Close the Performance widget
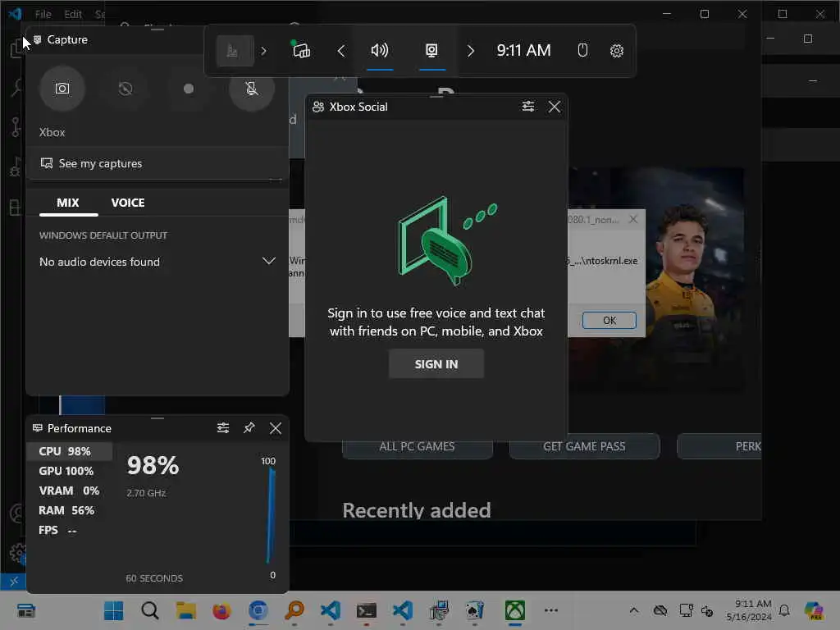 point(276,428)
